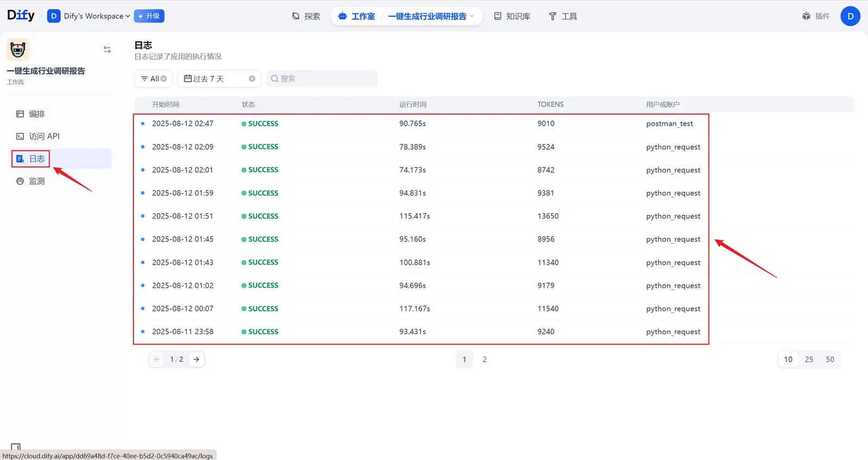Image resolution: width=868 pixels, height=460 pixels.
Task: Click the 用户或账户 column header
Action: pyautogui.click(x=662, y=104)
